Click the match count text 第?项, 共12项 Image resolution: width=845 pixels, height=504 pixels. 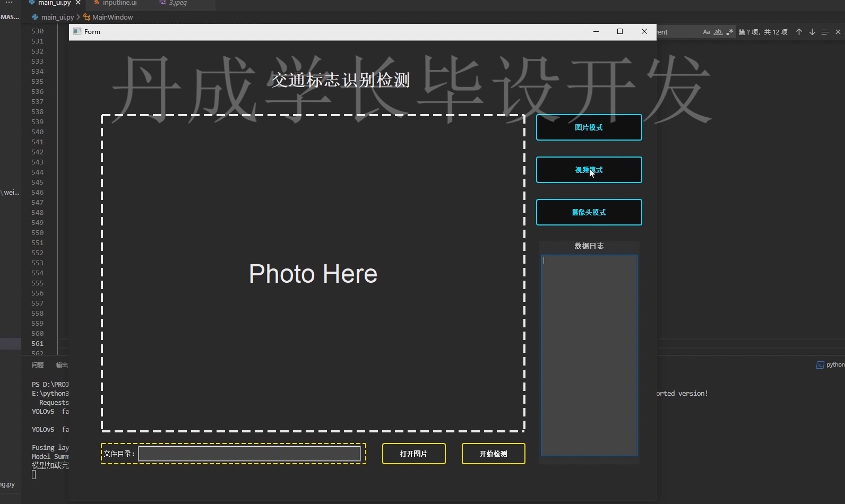pyautogui.click(x=763, y=32)
